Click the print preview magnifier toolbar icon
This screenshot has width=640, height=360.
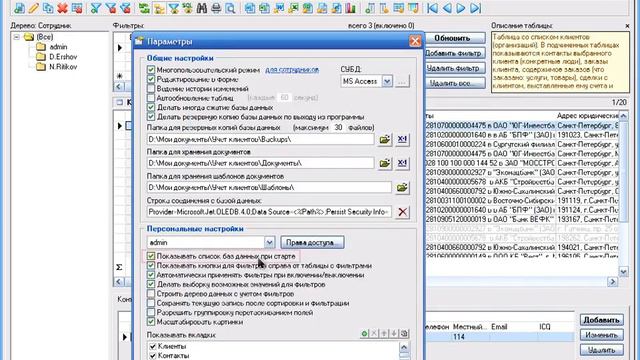point(230,8)
